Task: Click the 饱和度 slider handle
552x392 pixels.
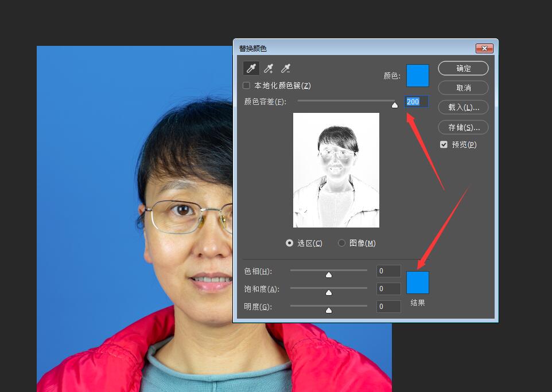Action: coord(328,292)
